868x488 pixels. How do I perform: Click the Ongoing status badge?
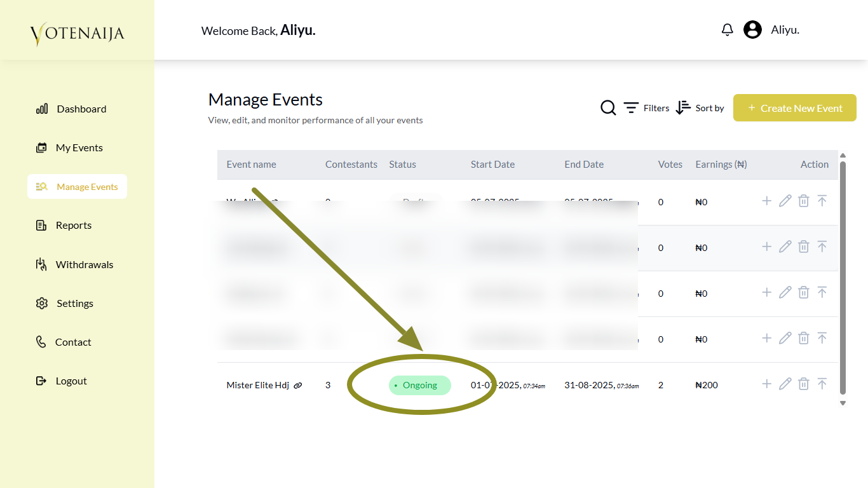pyautogui.click(x=419, y=385)
